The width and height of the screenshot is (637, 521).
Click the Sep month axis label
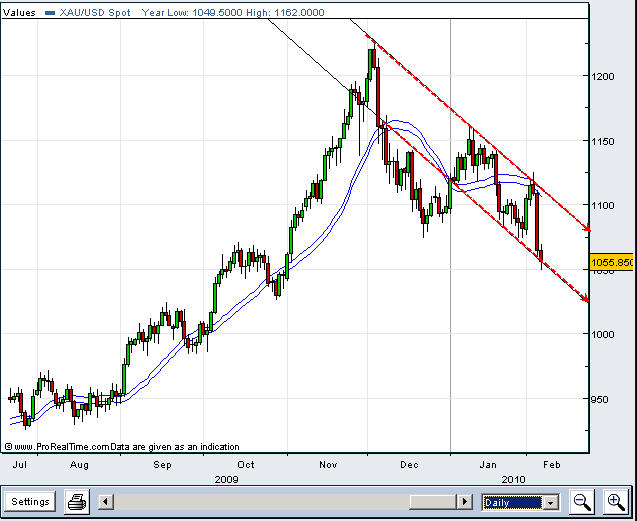pyautogui.click(x=162, y=465)
